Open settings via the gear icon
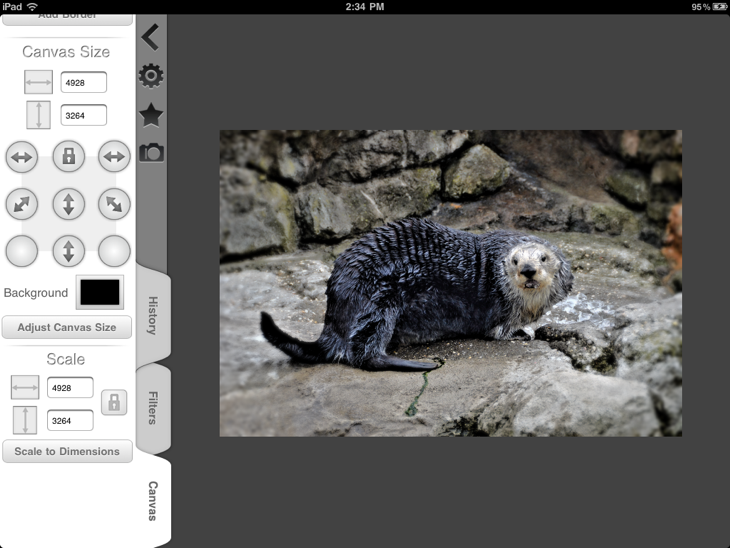This screenshot has height=548, width=730. click(x=151, y=76)
